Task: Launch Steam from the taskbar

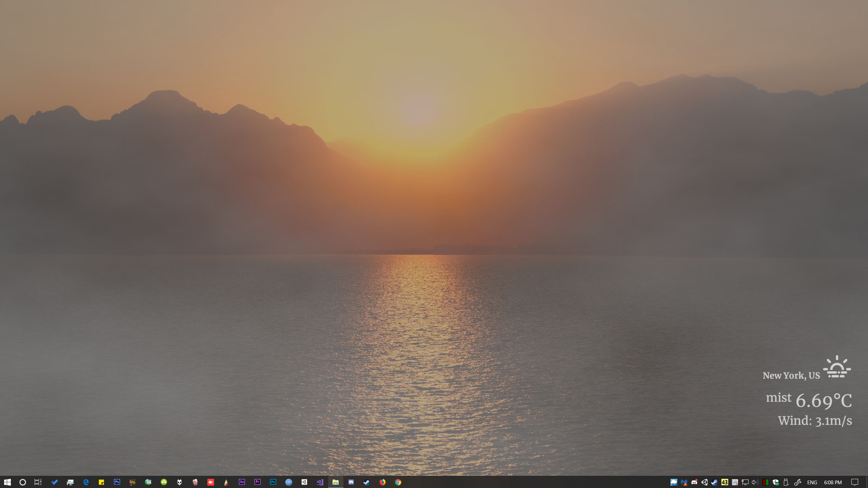Action: [366, 482]
